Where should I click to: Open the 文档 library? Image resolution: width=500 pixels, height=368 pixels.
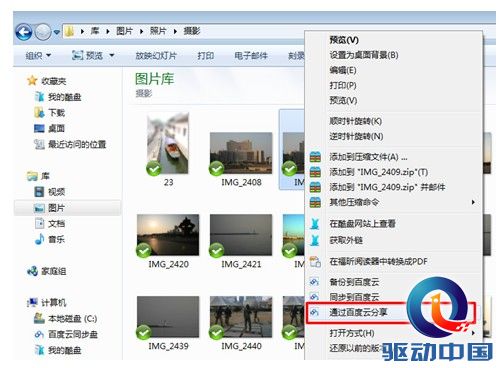click(x=50, y=223)
